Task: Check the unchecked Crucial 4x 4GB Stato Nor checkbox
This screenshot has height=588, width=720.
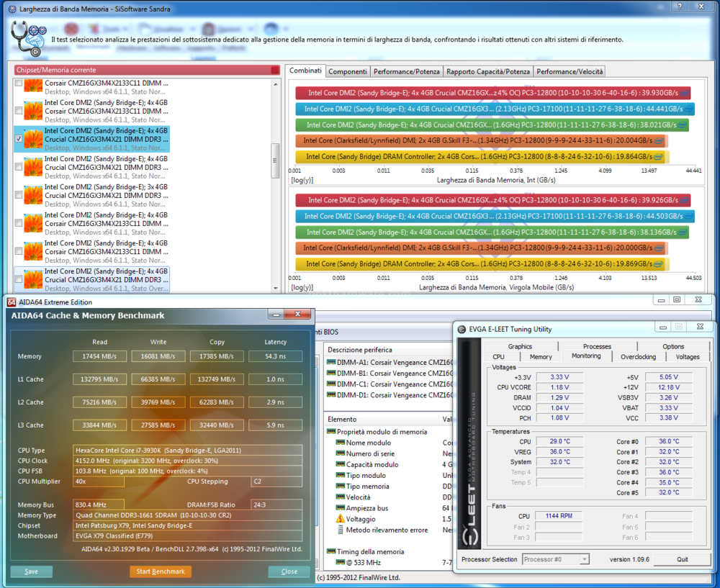Action: (x=19, y=167)
